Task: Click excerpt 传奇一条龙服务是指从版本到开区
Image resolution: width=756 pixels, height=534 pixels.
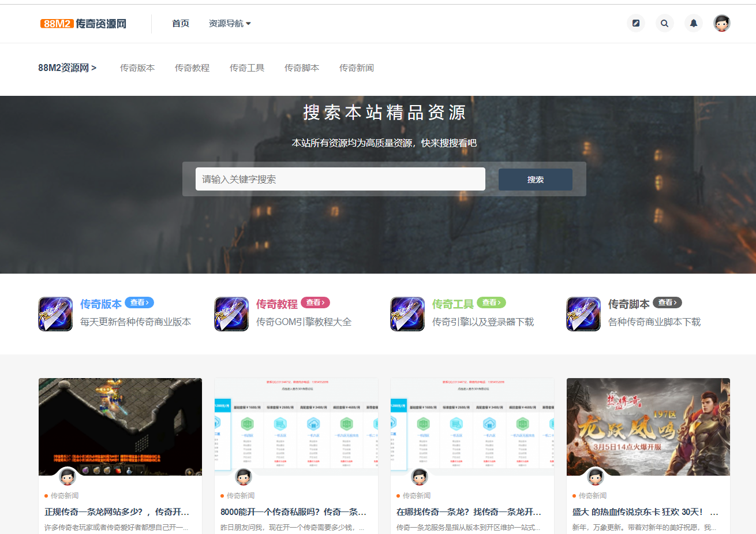Action: pos(469,528)
